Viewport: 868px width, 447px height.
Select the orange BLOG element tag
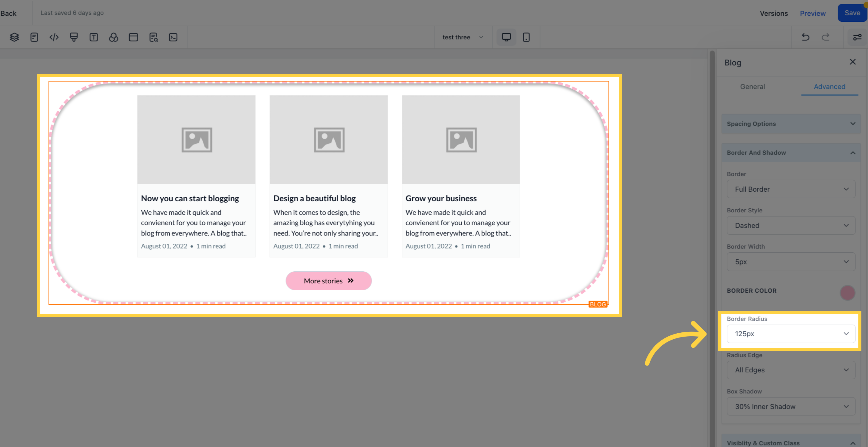[x=598, y=304]
